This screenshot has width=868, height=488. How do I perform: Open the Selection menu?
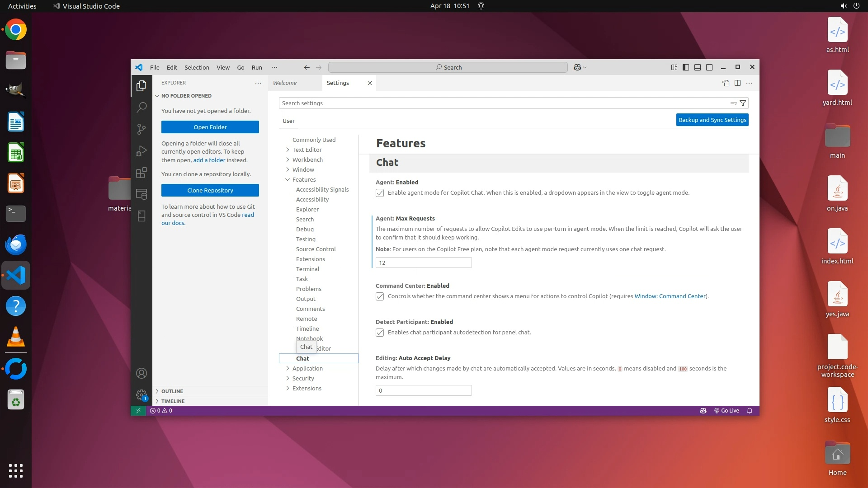point(197,67)
